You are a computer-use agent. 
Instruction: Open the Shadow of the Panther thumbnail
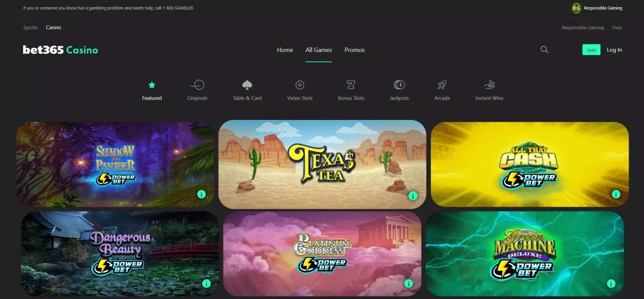(x=115, y=164)
